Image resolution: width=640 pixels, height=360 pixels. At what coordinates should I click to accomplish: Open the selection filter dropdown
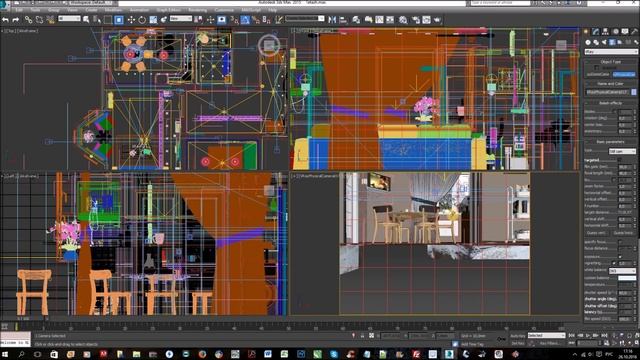[69, 19]
